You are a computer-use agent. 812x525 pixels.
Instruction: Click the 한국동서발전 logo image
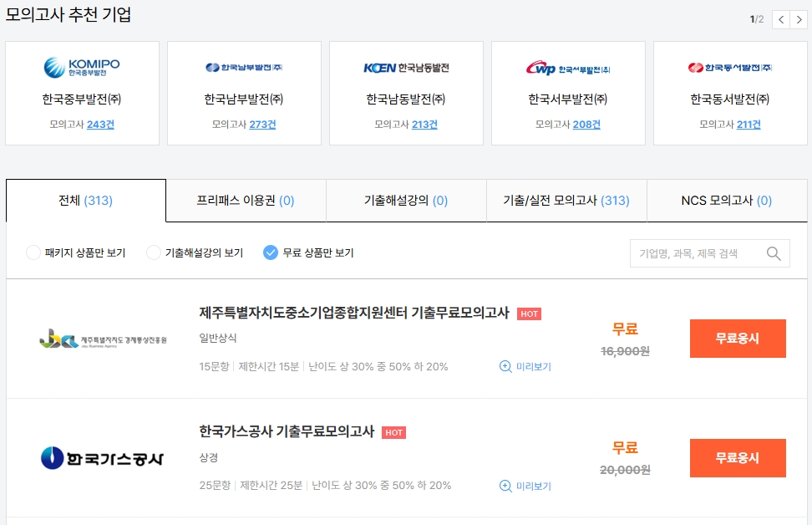(730, 68)
